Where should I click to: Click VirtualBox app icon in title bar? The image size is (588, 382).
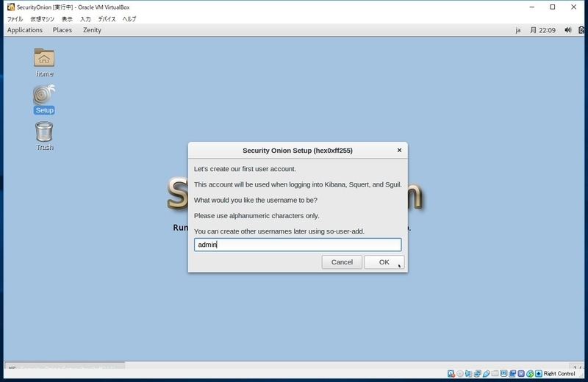11,7
